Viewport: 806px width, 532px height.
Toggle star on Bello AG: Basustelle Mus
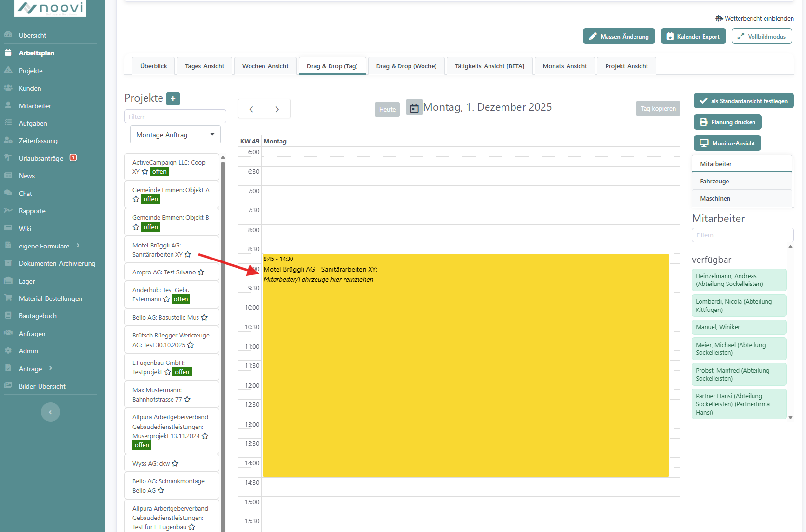[204, 317]
